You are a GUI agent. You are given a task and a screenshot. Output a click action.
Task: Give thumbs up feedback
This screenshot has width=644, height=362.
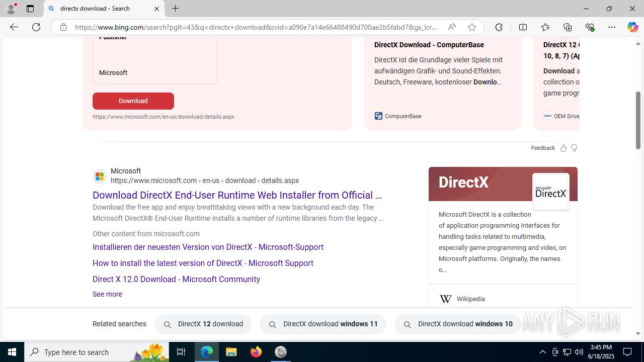563,148
